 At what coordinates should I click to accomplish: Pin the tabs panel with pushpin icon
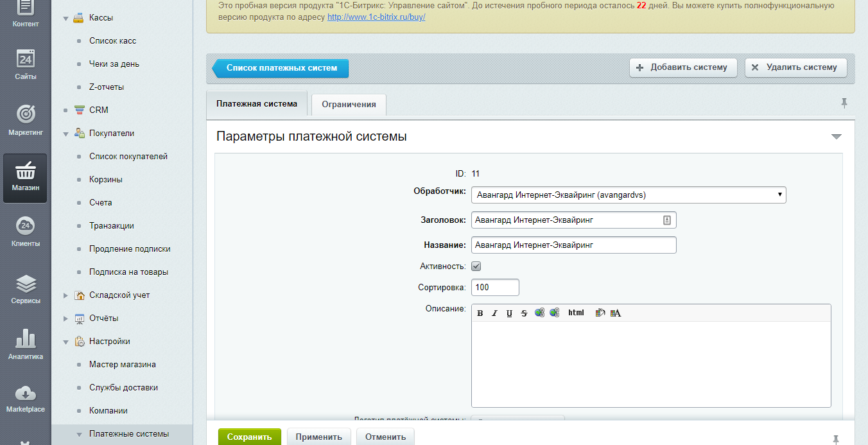pos(844,103)
